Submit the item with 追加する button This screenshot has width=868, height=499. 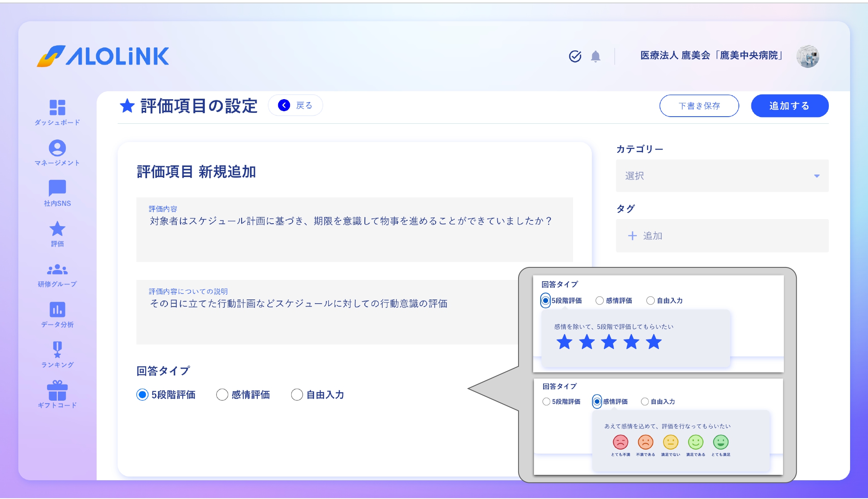789,105
